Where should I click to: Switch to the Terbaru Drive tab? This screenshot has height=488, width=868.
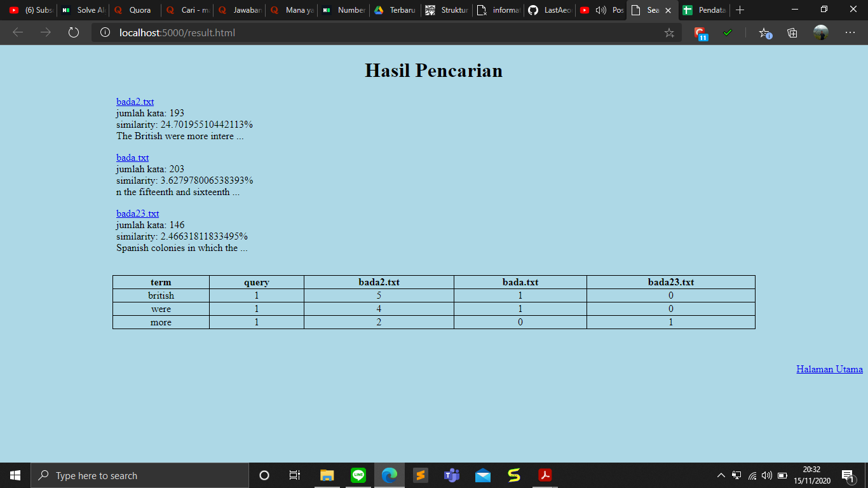click(395, 10)
